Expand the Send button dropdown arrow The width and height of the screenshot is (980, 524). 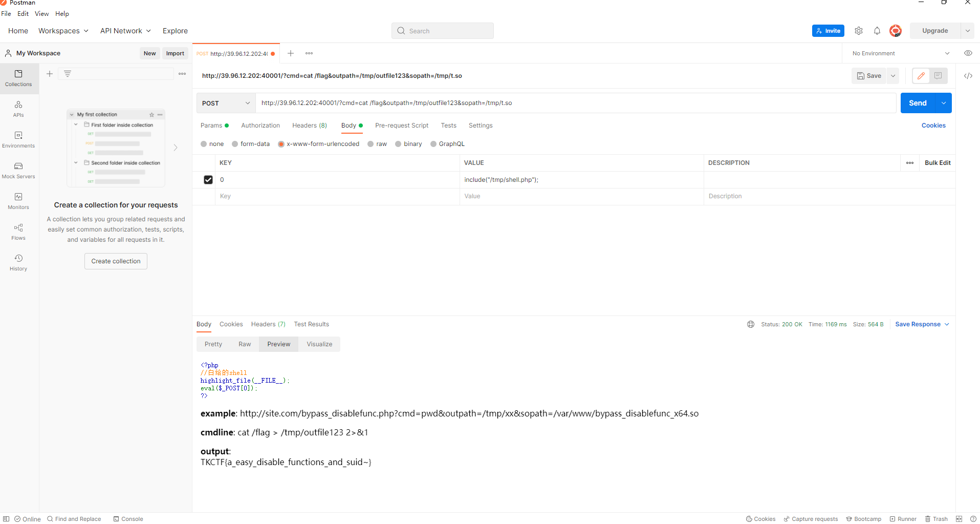click(x=944, y=103)
